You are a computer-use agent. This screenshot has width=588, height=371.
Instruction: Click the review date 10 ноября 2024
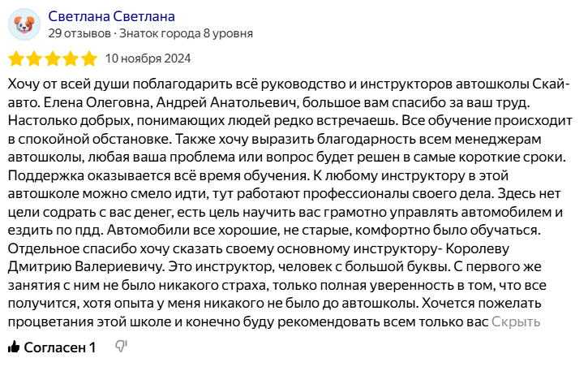tap(148, 58)
